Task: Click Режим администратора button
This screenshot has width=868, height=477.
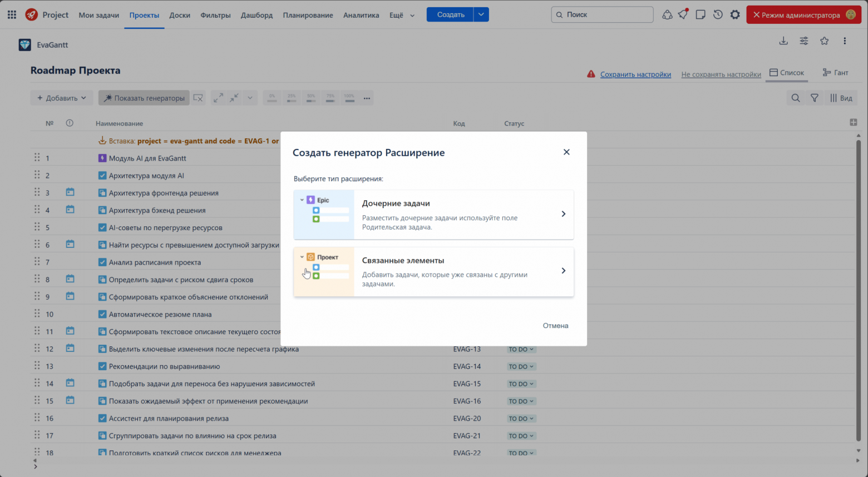Action: tap(803, 15)
